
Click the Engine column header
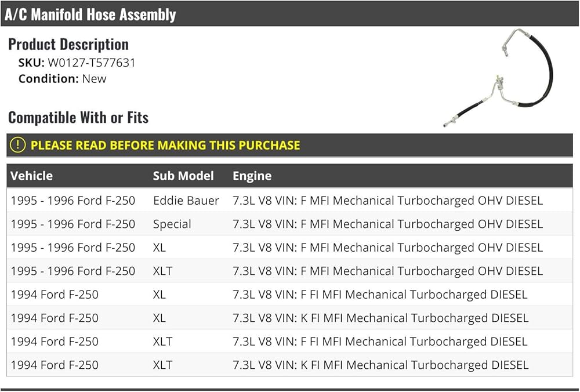(x=252, y=176)
